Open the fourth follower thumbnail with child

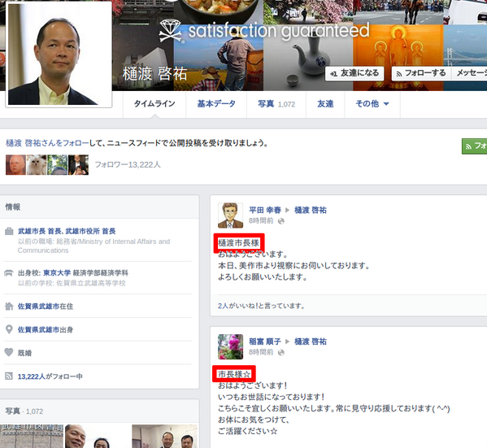pos(78,165)
